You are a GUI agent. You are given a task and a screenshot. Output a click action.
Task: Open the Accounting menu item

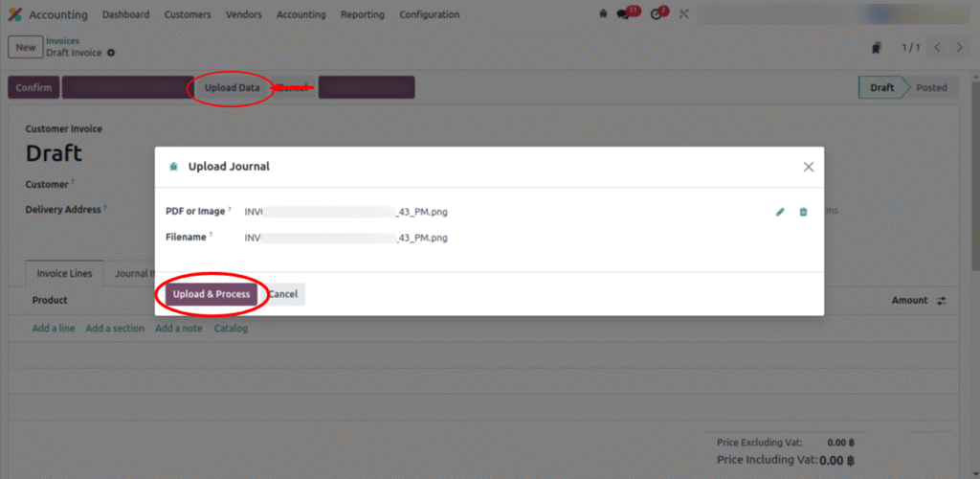(301, 14)
